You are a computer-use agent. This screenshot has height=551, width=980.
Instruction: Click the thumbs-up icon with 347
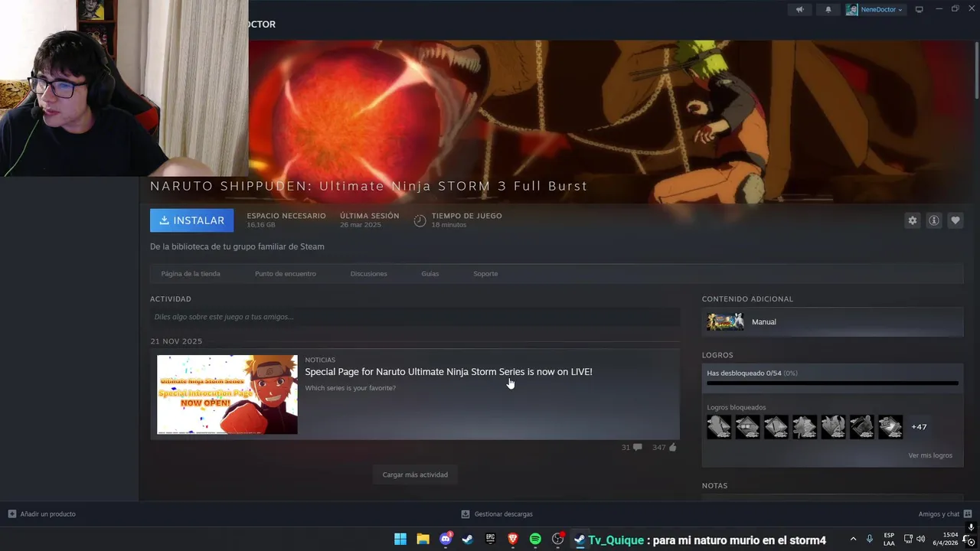pos(672,447)
